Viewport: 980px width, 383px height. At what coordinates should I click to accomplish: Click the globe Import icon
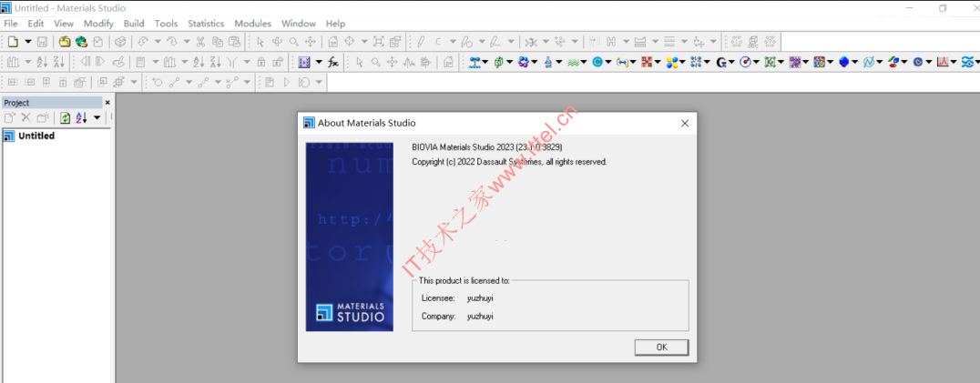pos(81,42)
